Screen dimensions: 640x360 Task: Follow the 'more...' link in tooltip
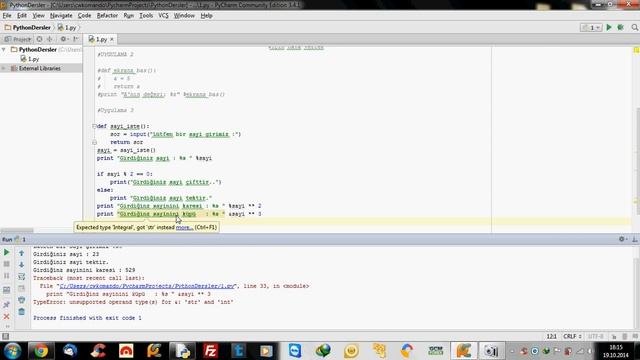pos(184,227)
